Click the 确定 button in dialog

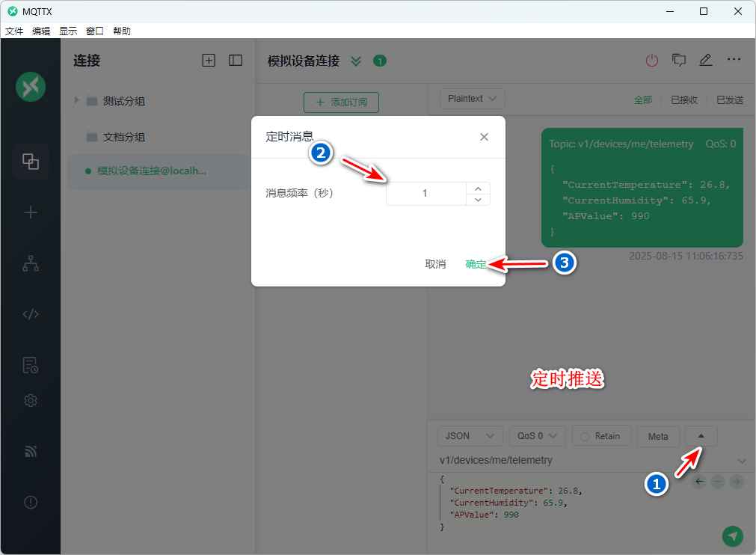[476, 264]
